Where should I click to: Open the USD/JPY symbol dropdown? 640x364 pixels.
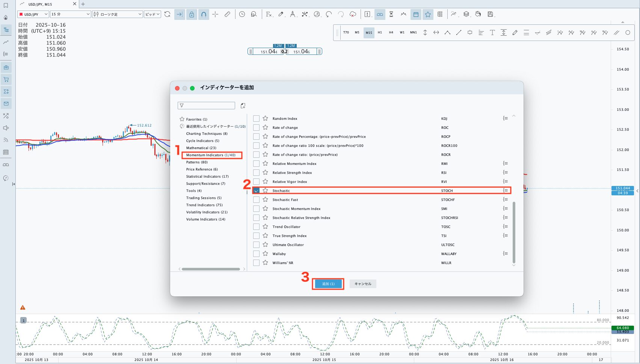[x=33, y=14]
